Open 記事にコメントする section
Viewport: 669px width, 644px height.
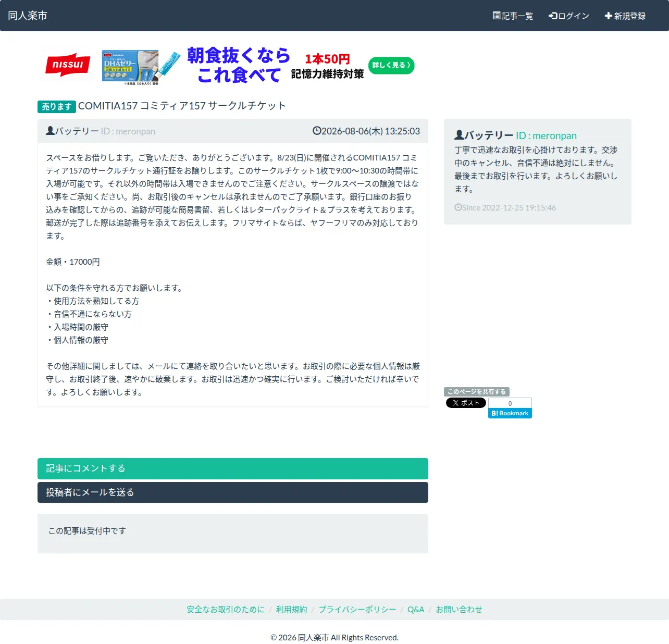point(233,468)
